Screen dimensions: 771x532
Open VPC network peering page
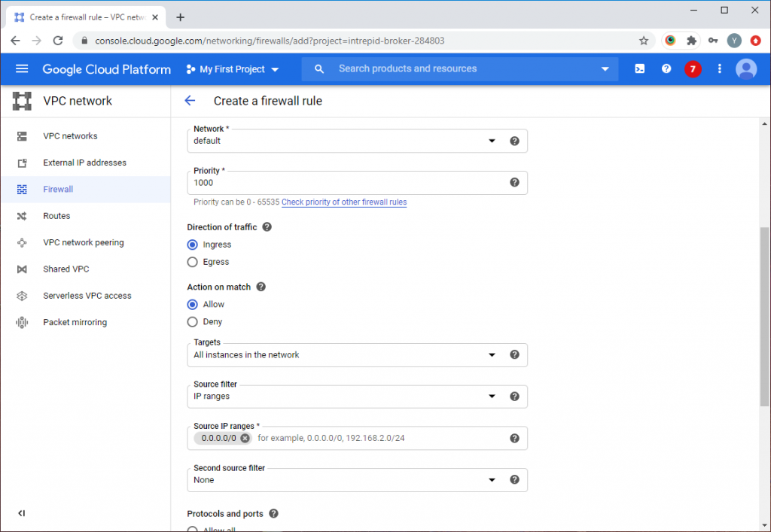point(84,242)
